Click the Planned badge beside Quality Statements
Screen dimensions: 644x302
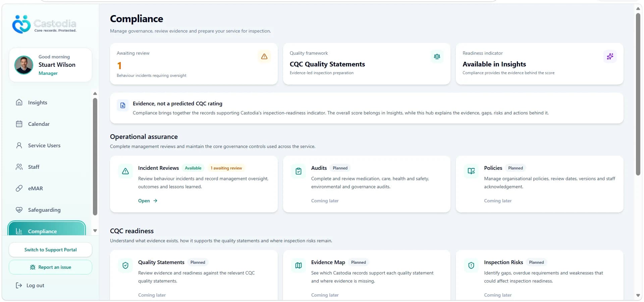[x=198, y=262]
